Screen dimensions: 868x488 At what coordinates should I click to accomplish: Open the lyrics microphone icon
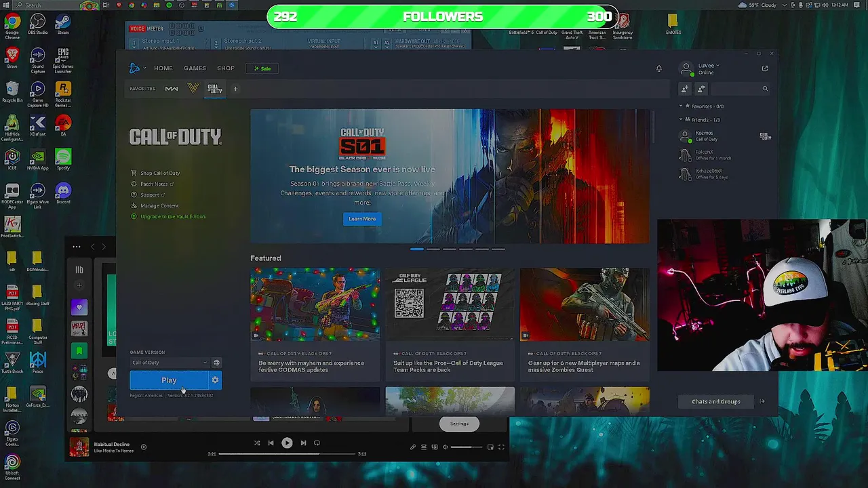(413, 447)
